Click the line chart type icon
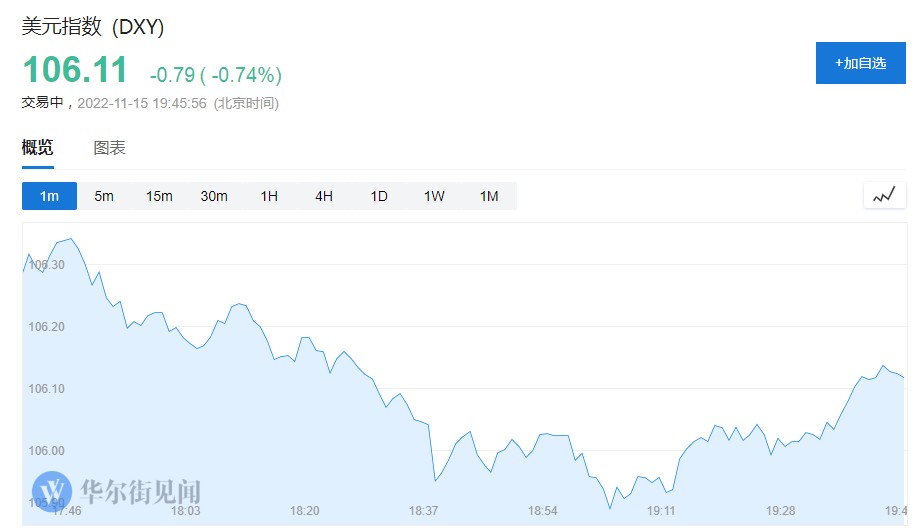 click(883, 196)
